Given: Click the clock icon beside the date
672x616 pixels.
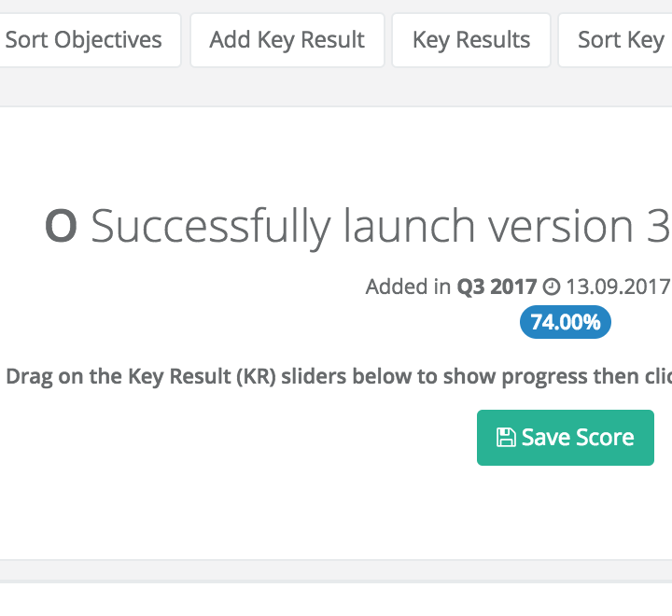Looking at the screenshot, I should click(x=552, y=287).
